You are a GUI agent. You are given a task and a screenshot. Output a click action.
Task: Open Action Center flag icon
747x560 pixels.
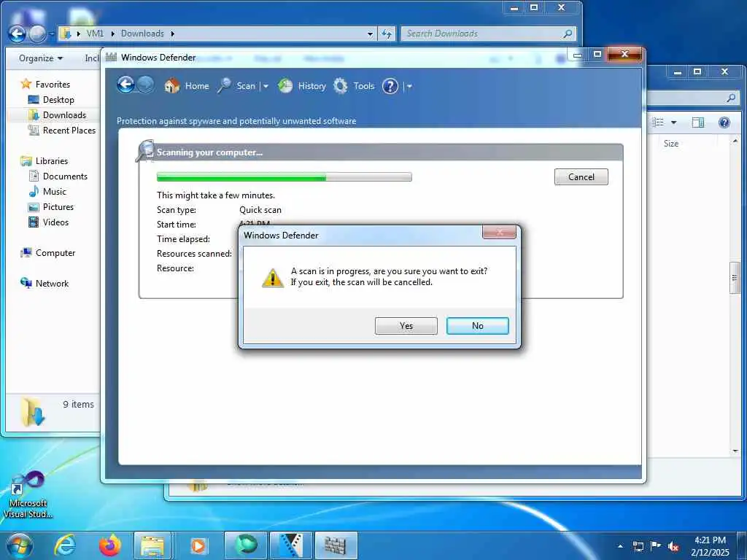coord(656,545)
